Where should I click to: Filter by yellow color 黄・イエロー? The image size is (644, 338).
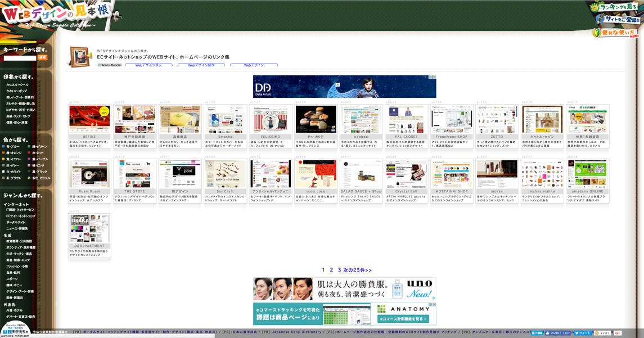(12, 159)
